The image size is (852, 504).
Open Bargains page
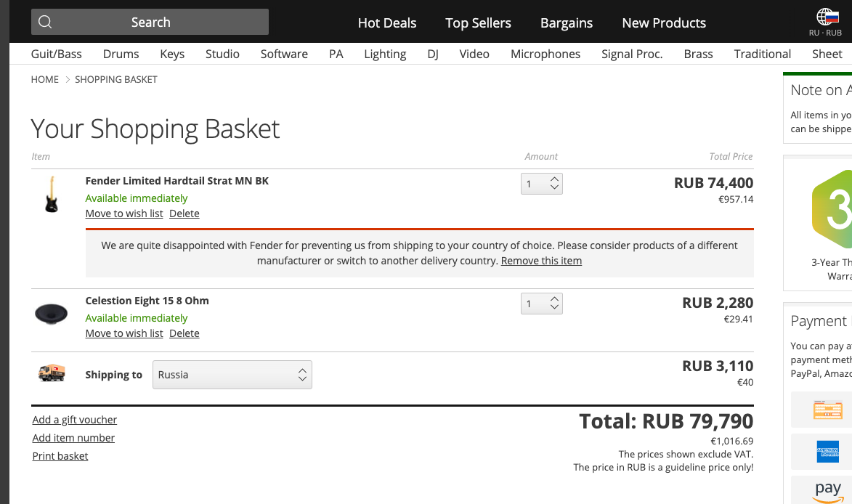(567, 23)
